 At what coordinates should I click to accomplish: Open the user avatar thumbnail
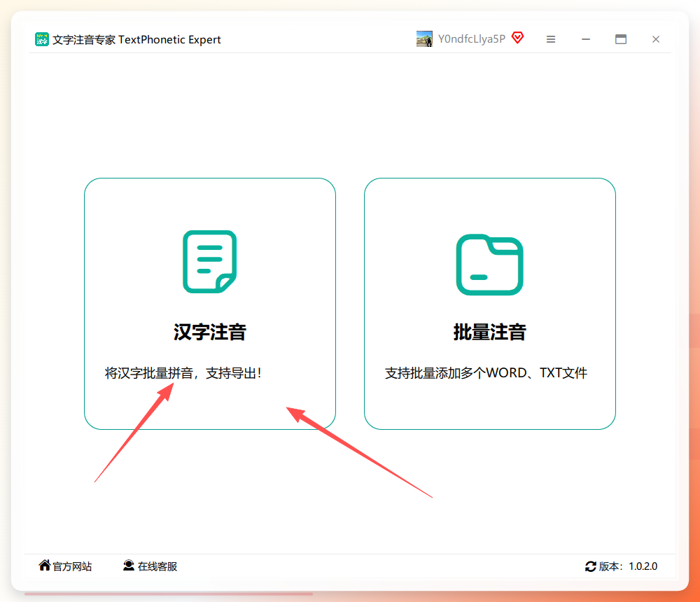click(x=424, y=39)
